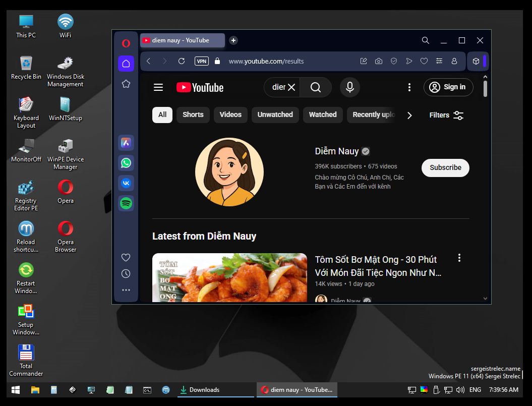Open VK messenger in Opera sidebar
Viewport: 532px width, 406px height.
tap(126, 183)
